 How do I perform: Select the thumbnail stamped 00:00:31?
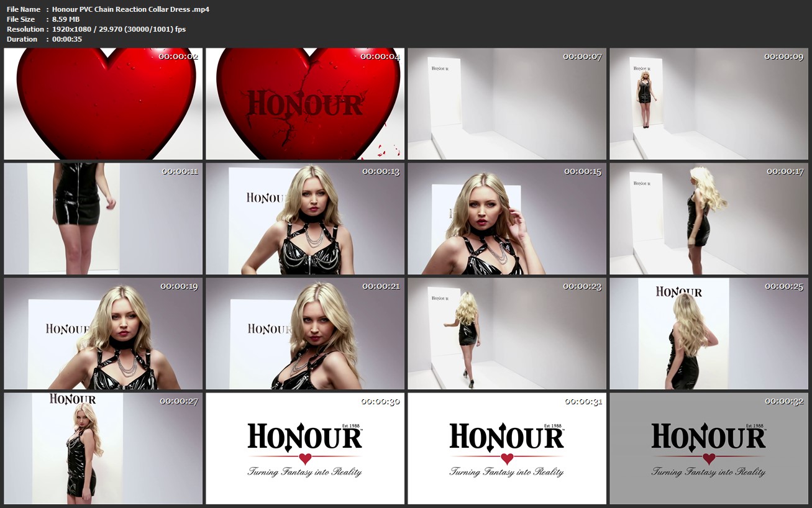tap(507, 448)
